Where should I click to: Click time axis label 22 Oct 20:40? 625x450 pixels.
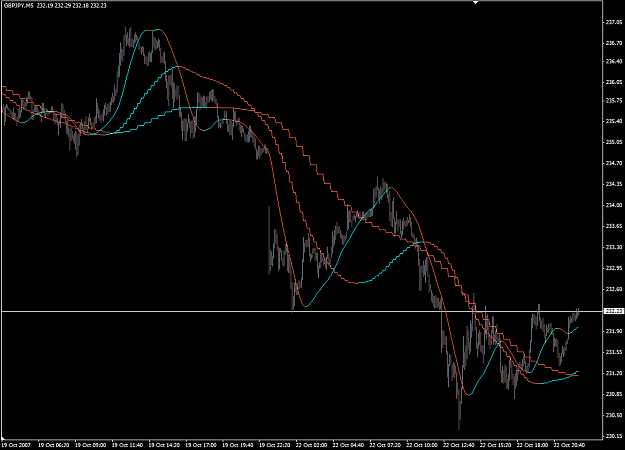point(569,445)
